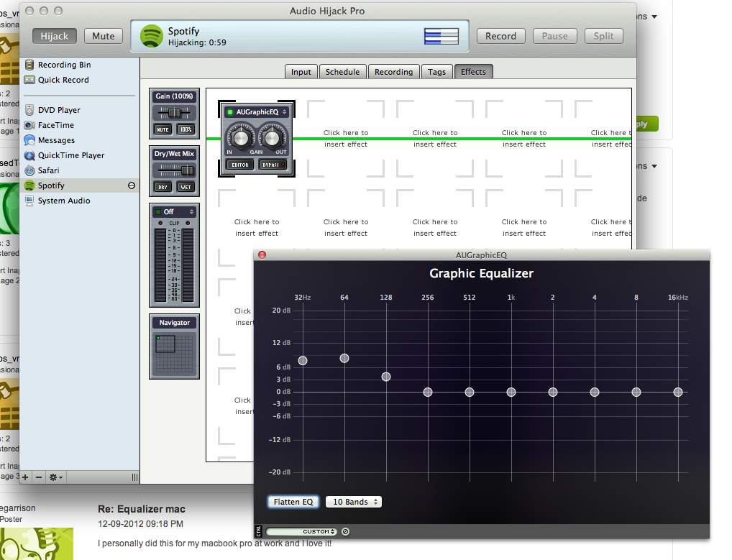Viewport: 732px width, 560px height.
Task: Click the left clip indicator dot
Action: click(160, 223)
